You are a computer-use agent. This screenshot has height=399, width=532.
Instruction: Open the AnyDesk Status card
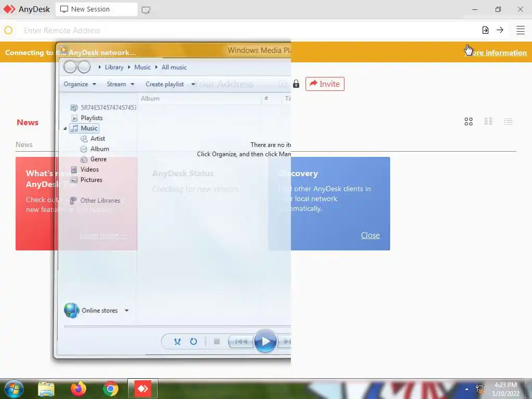[203, 204]
